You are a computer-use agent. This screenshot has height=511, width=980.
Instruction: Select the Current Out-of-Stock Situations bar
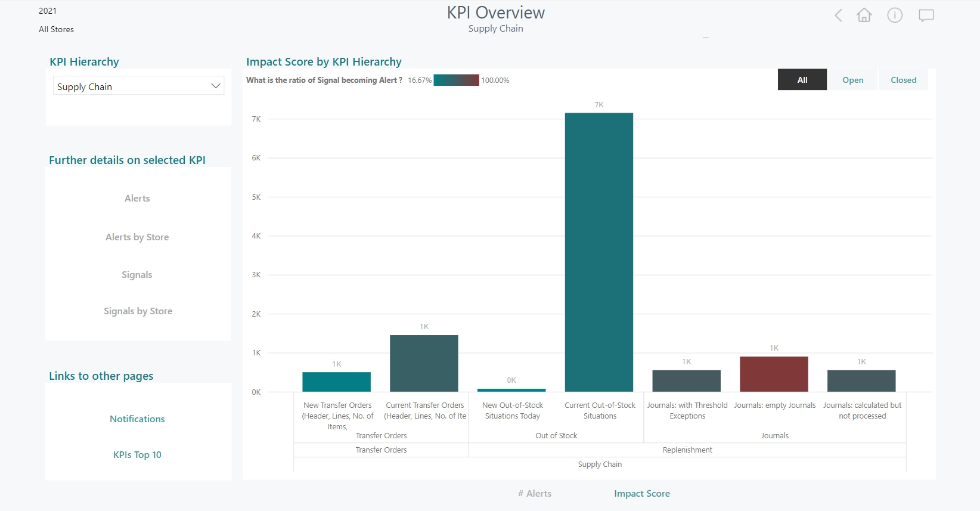pos(599,252)
